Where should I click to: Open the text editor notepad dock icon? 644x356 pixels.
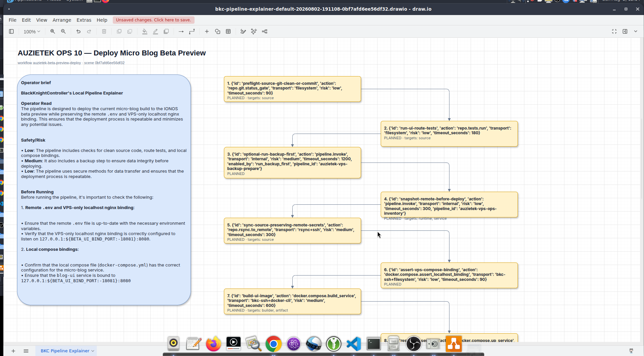194,344
